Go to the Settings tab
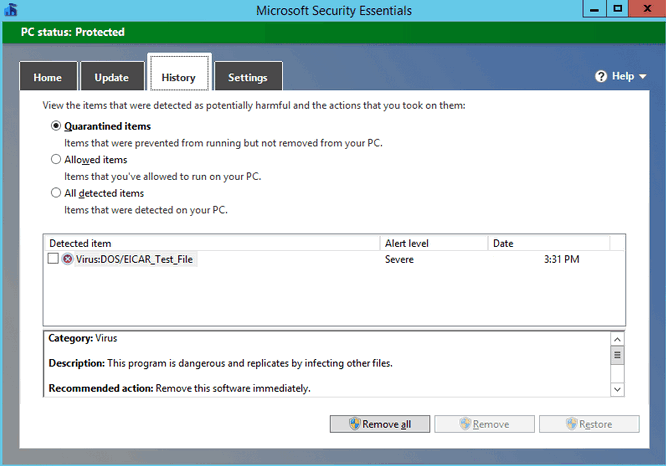The image size is (666, 466). click(x=248, y=76)
